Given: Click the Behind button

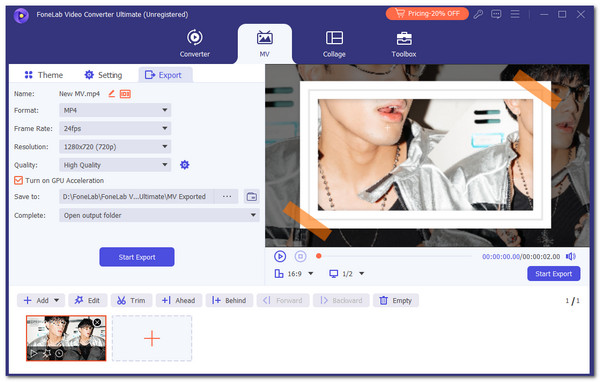Looking at the screenshot, I should click(229, 300).
